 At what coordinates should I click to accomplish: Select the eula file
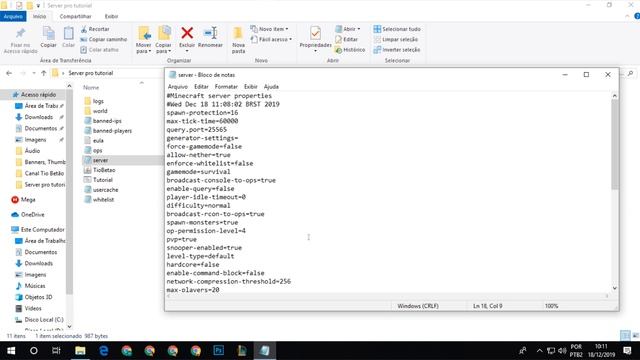94,140
